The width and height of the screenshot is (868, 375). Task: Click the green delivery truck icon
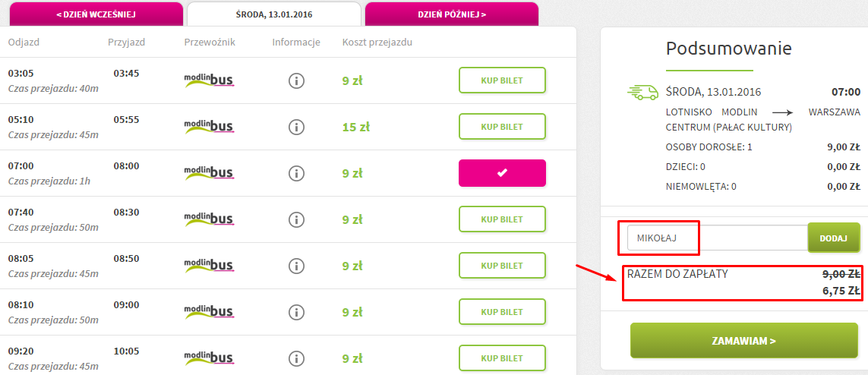tap(642, 92)
